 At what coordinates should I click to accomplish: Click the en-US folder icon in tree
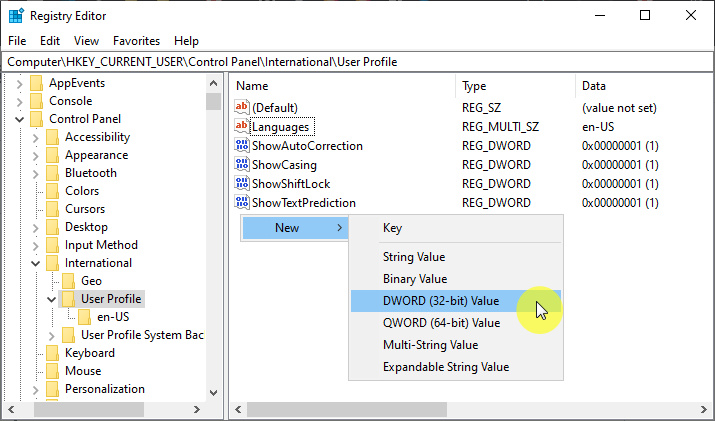[x=85, y=317]
